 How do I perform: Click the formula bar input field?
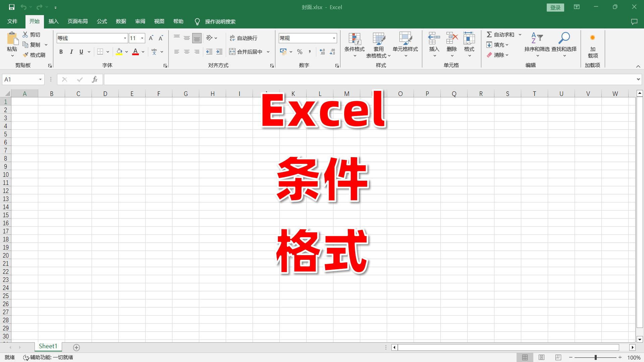point(370,79)
